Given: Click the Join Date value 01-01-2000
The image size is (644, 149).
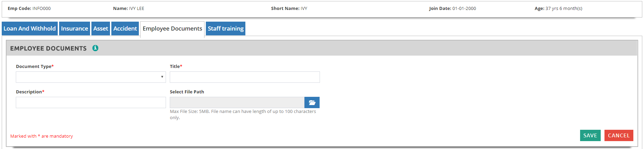Looking at the screenshot, I should [464, 9].
